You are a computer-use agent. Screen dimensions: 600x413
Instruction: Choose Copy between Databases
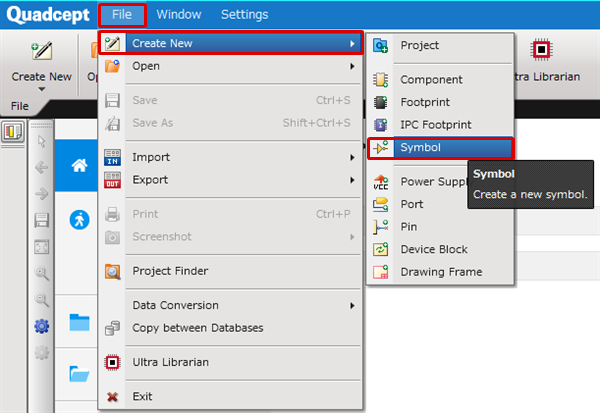(x=230, y=328)
